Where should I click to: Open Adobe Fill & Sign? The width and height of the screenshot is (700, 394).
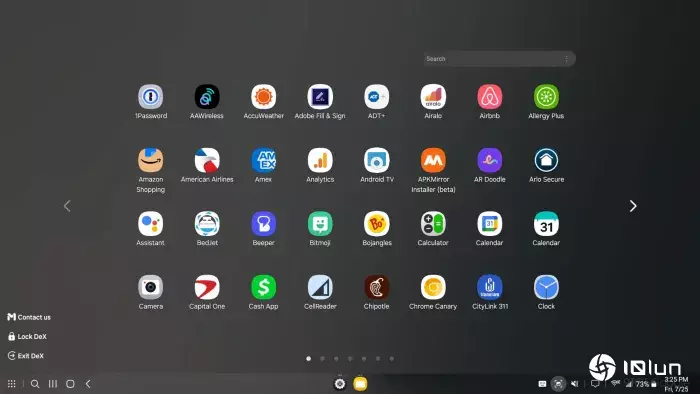[320, 97]
